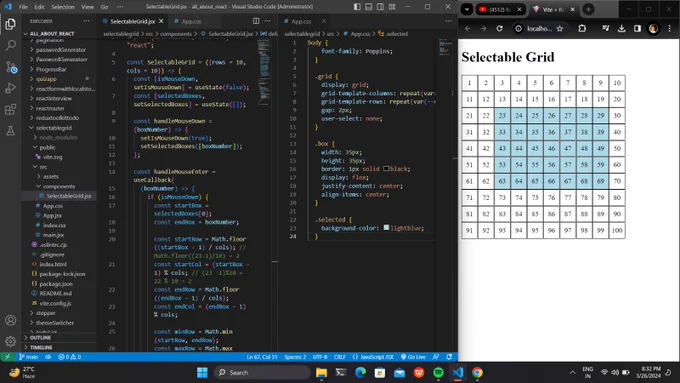Screen dimensions: 680x383
Task: Click the black color swatch in CSS
Action: (386, 169)
